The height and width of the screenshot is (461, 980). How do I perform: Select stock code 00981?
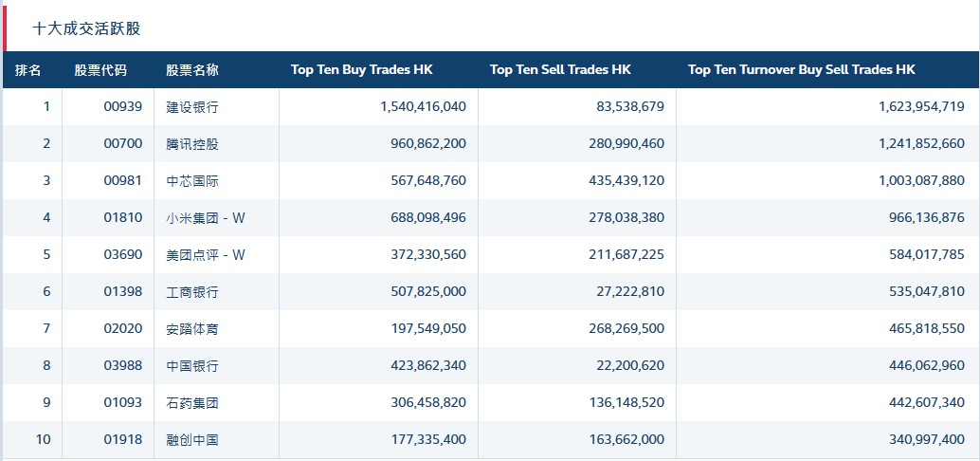[x=123, y=181]
